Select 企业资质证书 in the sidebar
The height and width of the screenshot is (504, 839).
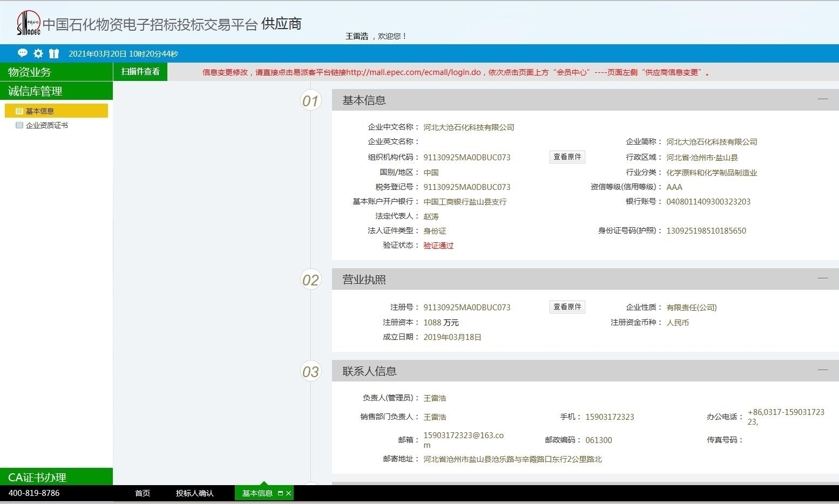47,125
